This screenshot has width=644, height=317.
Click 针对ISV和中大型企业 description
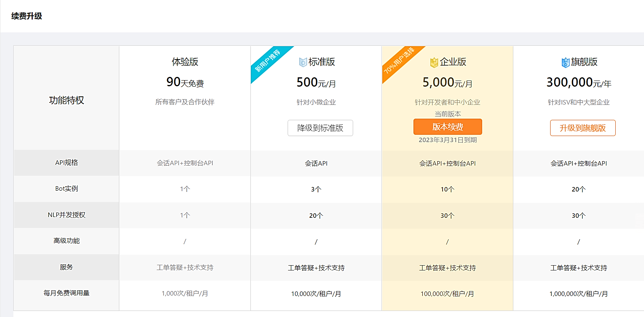click(x=579, y=102)
